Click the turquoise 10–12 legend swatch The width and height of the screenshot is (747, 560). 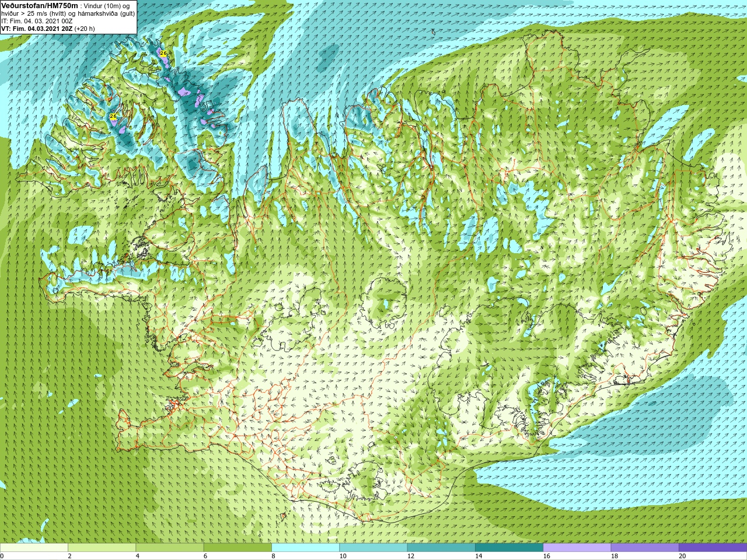click(373, 548)
